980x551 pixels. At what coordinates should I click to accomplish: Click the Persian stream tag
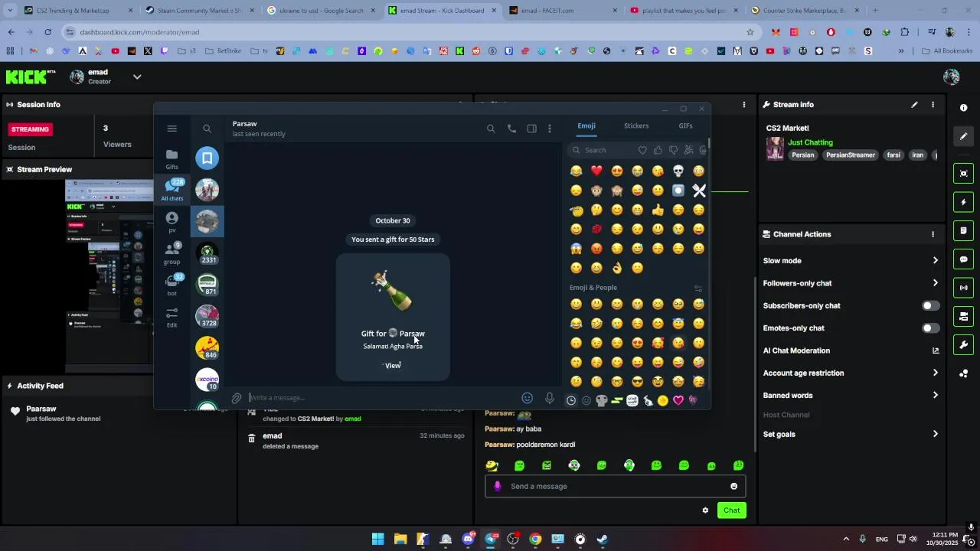(x=802, y=155)
